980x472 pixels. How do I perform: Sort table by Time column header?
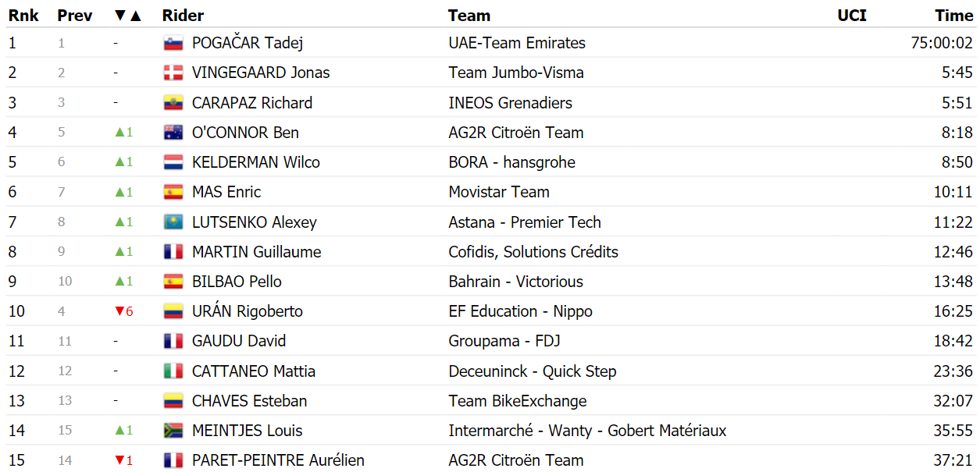pos(954,16)
